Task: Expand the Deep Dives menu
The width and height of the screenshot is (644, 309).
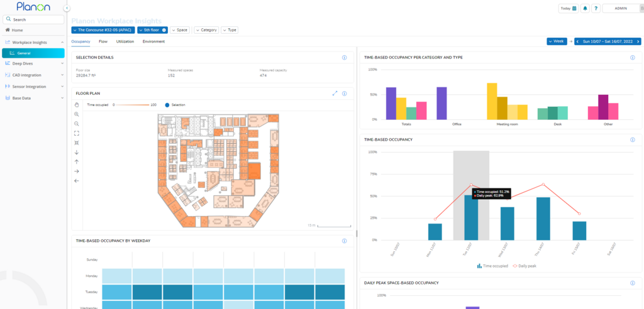Action: [62, 63]
